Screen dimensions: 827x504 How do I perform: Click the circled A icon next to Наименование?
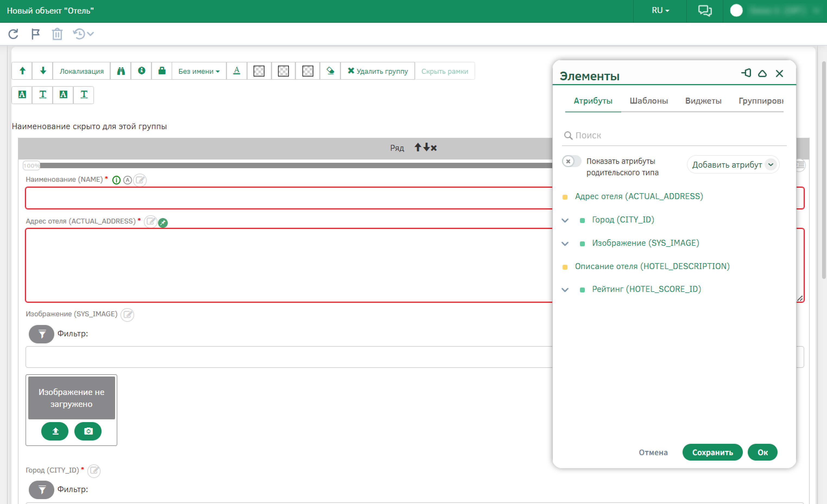[127, 180]
